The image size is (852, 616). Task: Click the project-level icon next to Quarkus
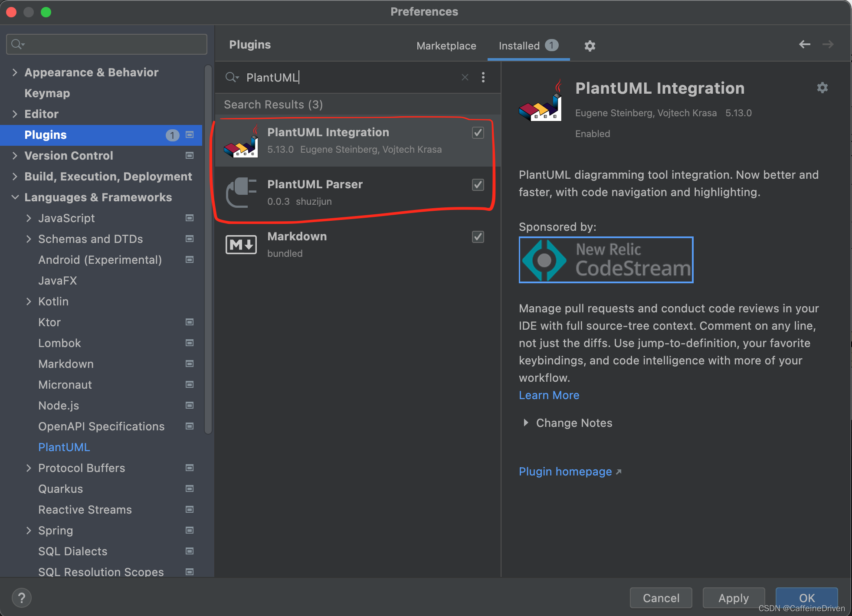190,489
